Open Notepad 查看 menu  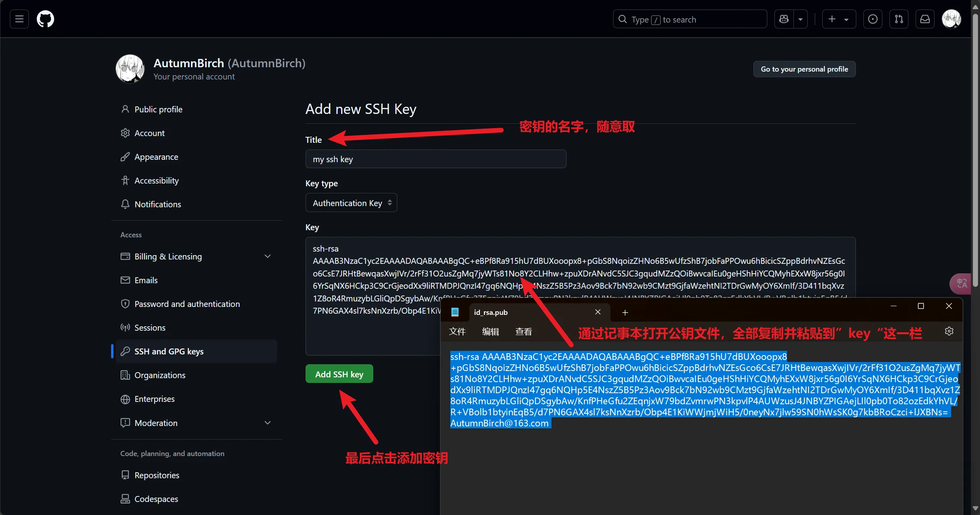pyautogui.click(x=523, y=331)
